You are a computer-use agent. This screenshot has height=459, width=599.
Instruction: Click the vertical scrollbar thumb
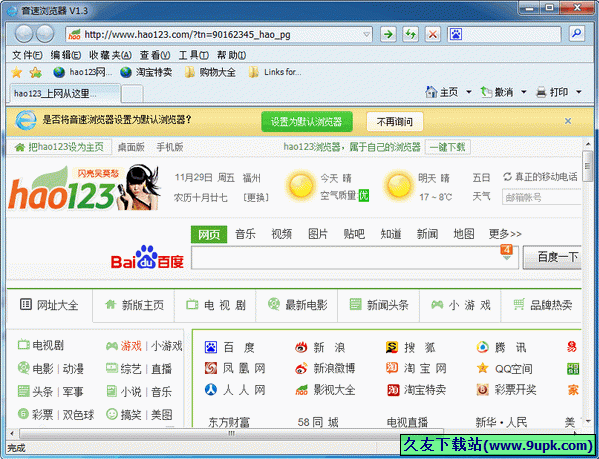587,166
